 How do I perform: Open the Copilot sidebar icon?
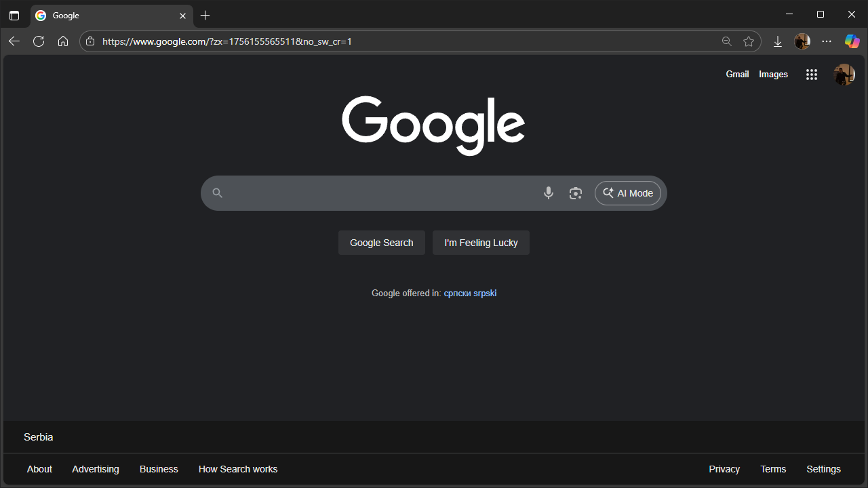tap(852, 41)
